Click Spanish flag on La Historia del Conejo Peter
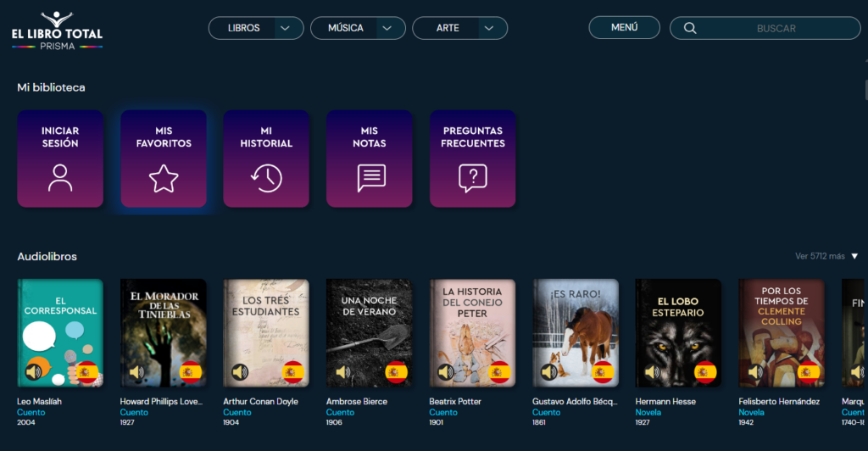The height and width of the screenshot is (451, 868). point(498,372)
